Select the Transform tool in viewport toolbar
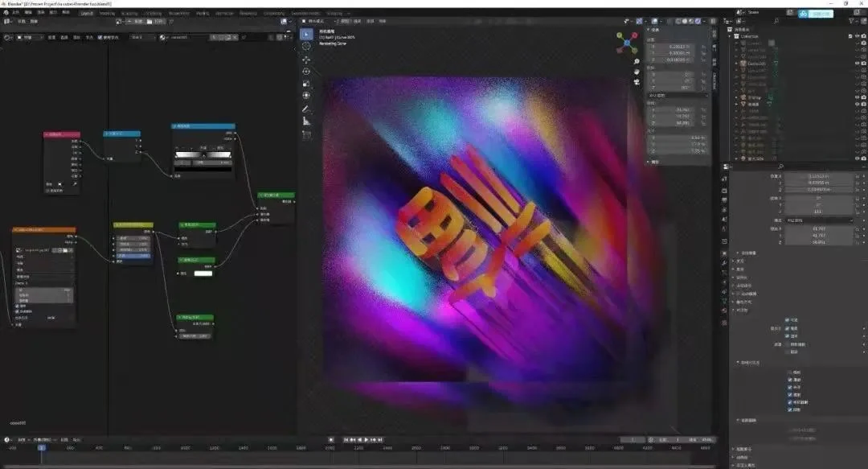 click(306, 96)
